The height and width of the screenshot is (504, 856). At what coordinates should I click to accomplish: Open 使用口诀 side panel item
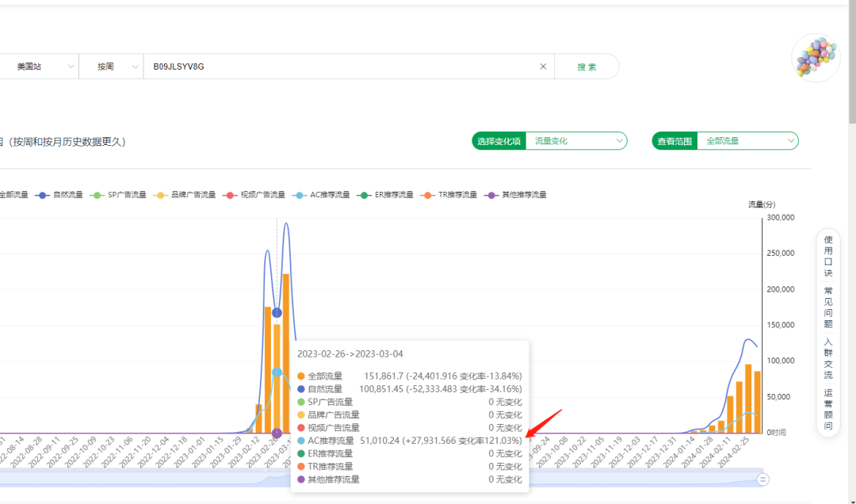pos(828,256)
